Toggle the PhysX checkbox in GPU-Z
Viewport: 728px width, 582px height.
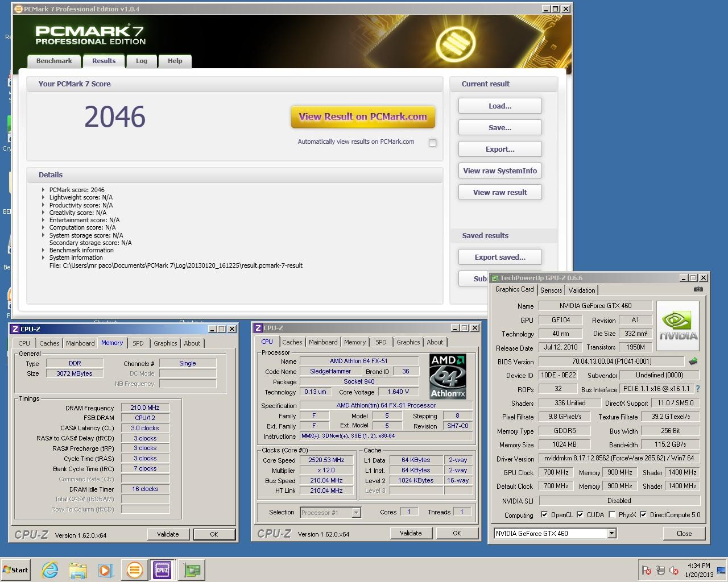pos(612,515)
